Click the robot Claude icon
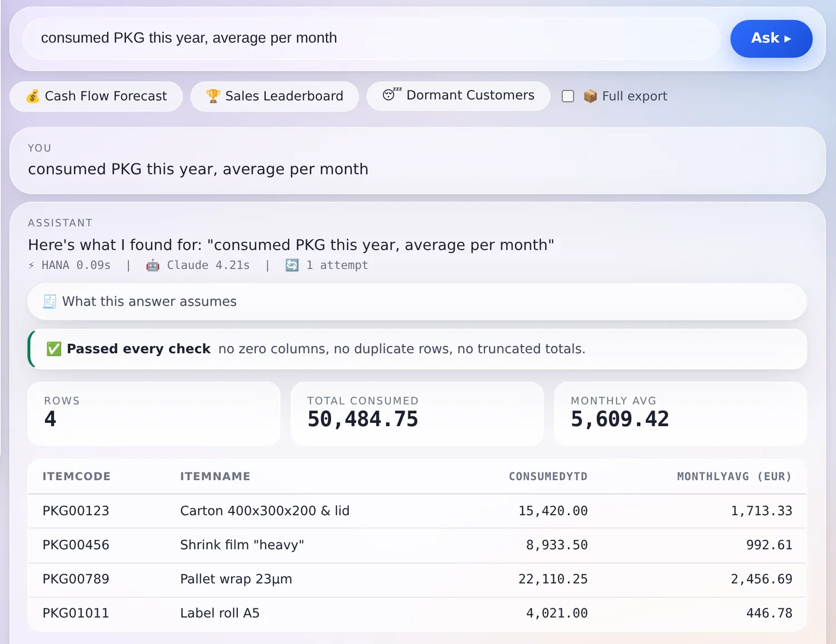Image resolution: width=836 pixels, height=644 pixels. 153,265
